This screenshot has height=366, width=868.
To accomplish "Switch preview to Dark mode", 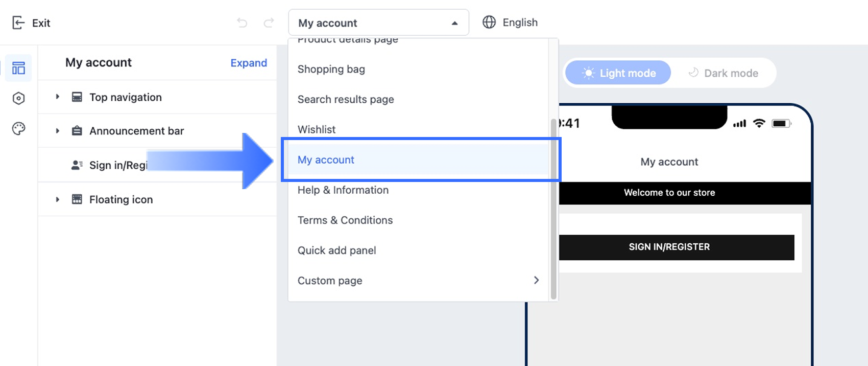I will pos(723,73).
